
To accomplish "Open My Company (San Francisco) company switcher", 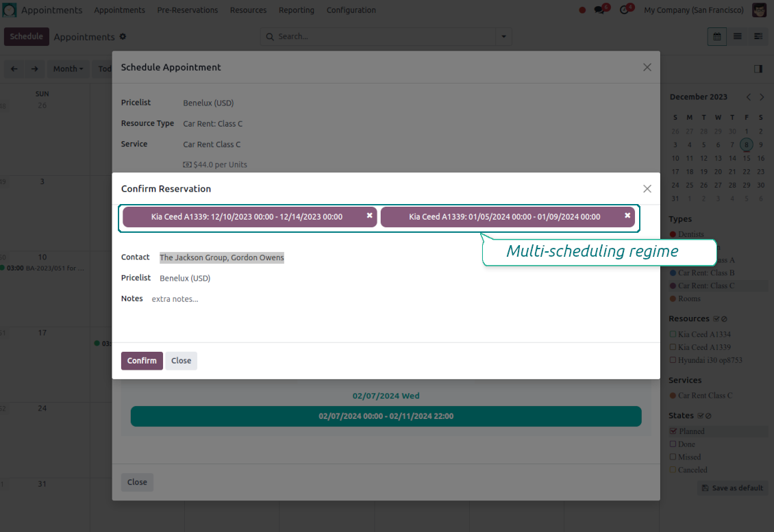I will click(x=693, y=10).
